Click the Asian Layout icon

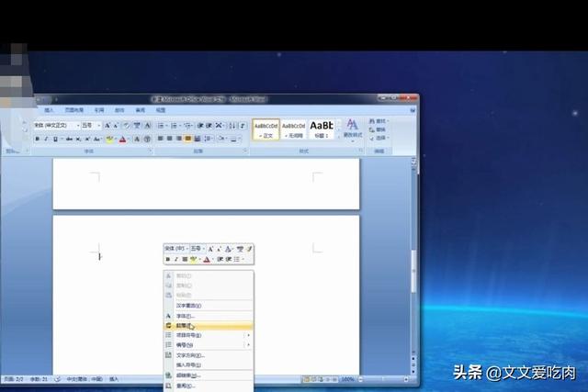click(220, 126)
